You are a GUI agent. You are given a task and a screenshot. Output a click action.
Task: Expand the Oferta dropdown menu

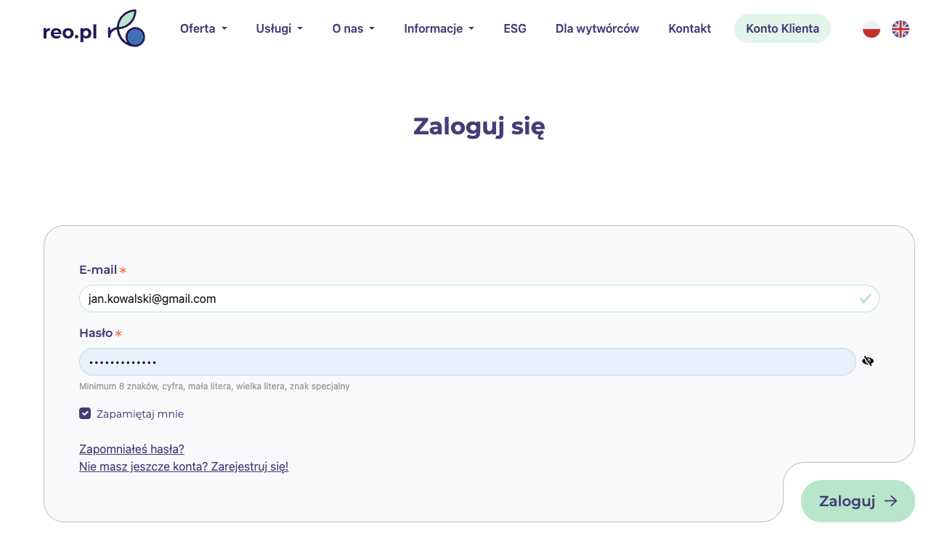(x=203, y=29)
